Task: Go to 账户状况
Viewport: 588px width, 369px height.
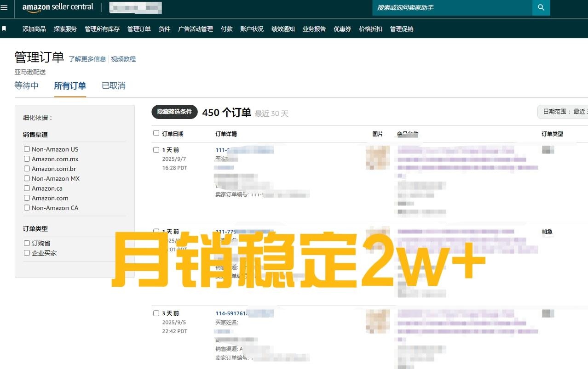Action: click(252, 29)
